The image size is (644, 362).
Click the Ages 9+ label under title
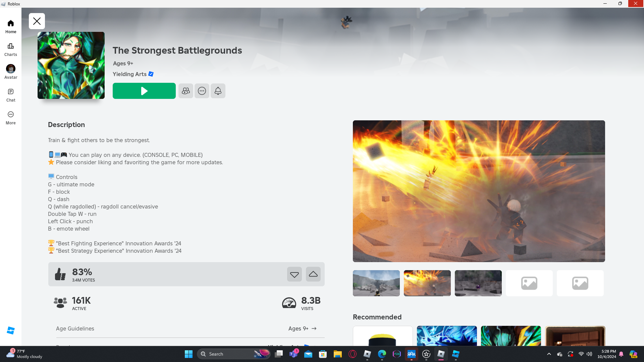123,63
